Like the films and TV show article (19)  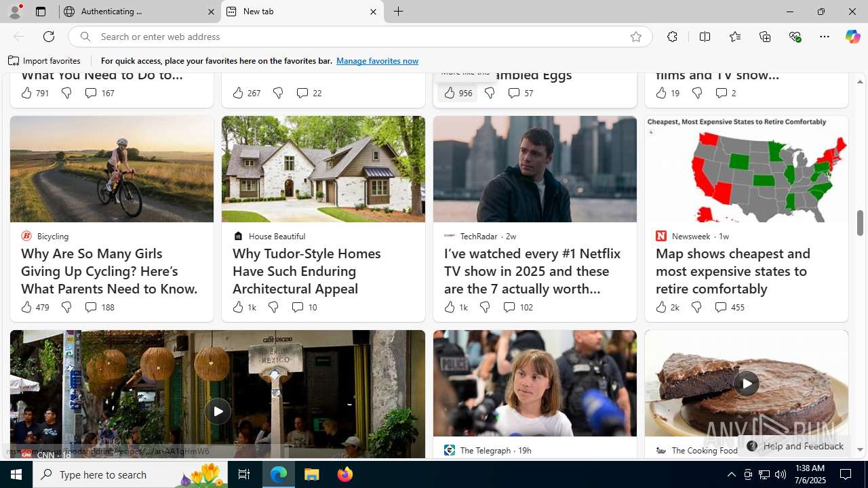tap(667, 93)
